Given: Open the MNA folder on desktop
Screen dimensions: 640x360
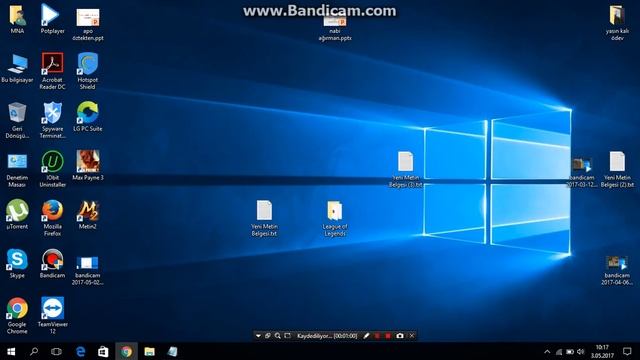Looking at the screenshot, I should coord(17,19).
